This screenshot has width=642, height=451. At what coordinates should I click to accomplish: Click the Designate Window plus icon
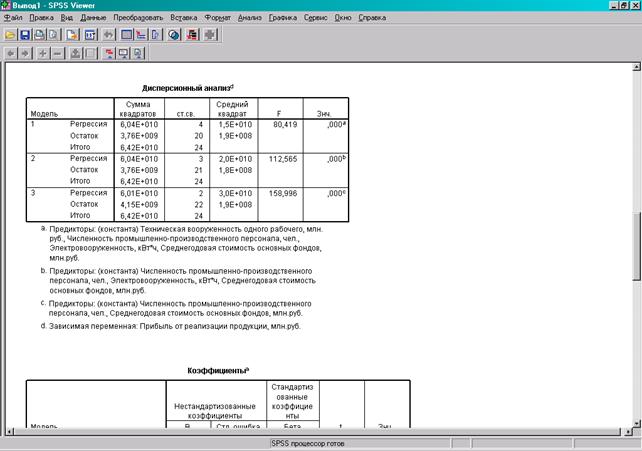(x=210, y=35)
